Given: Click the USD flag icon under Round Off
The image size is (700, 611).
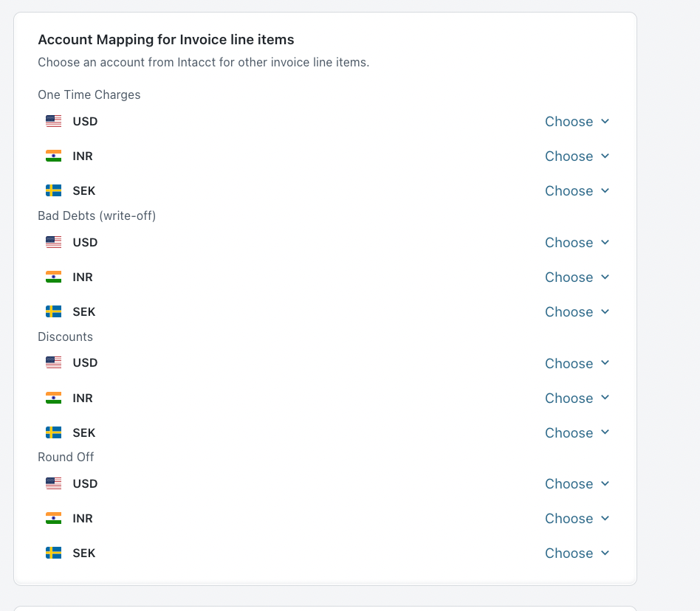Looking at the screenshot, I should point(53,483).
